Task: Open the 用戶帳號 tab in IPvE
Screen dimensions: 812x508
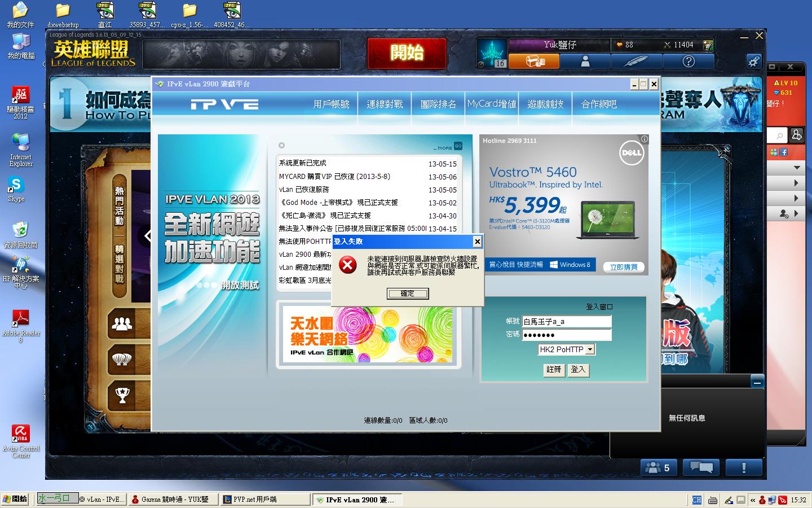Action: [x=331, y=104]
